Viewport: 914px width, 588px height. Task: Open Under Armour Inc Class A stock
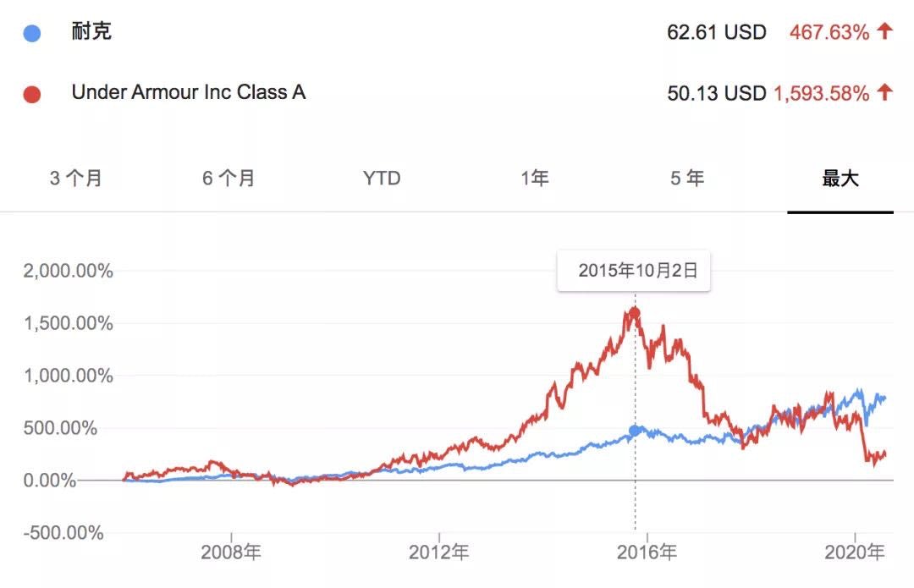pyautogui.click(x=189, y=92)
